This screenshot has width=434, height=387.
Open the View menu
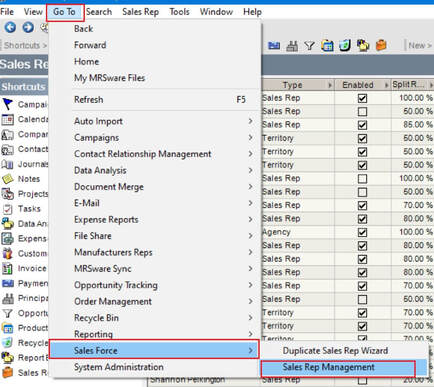(x=33, y=12)
